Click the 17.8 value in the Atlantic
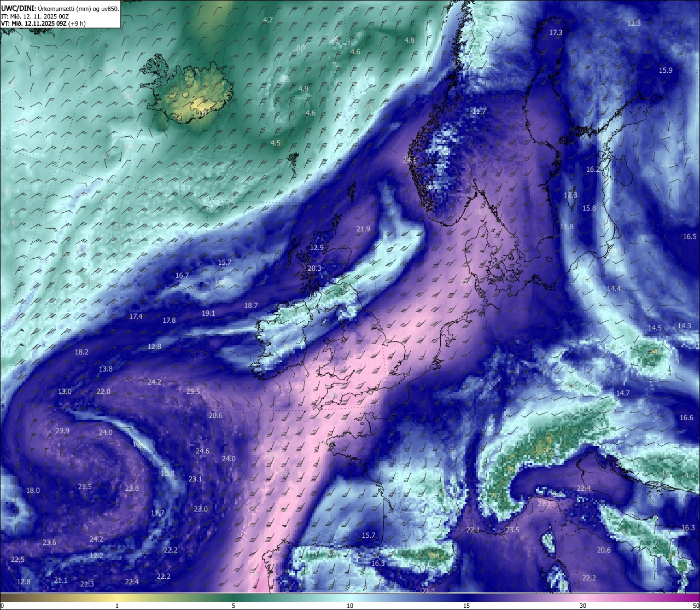This screenshot has height=610, width=700. (x=170, y=321)
